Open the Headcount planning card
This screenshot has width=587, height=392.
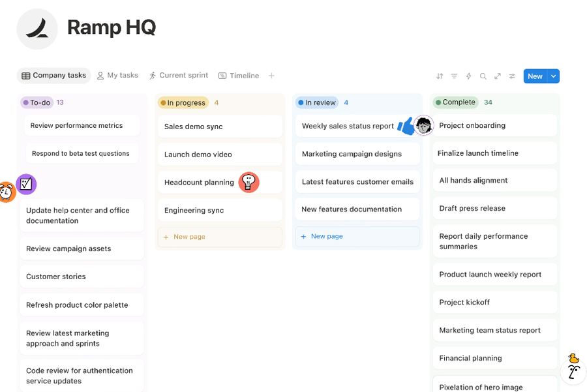(x=220, y=183)
